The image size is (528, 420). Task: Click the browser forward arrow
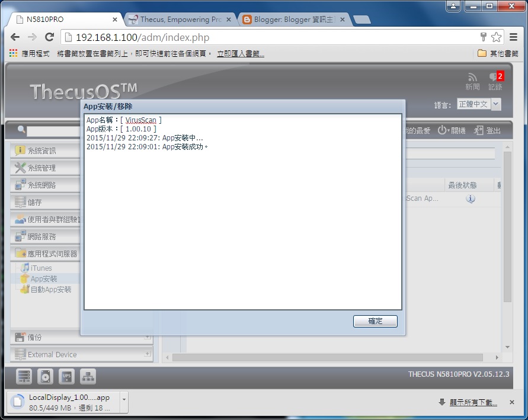tap(32, 37)
